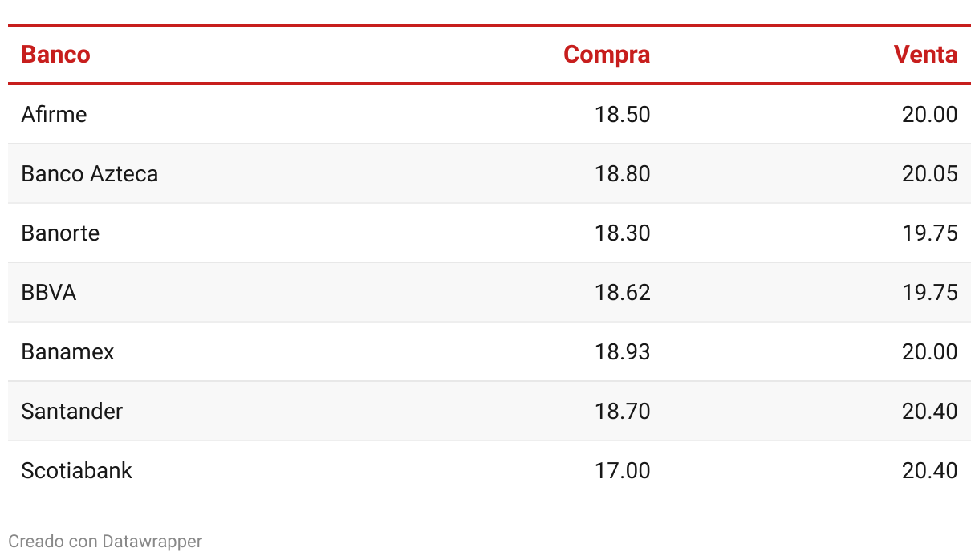The image size is (979, 560).
Task: Click Banco Azteca's venta value 20.05
Action: click(929, 173)
